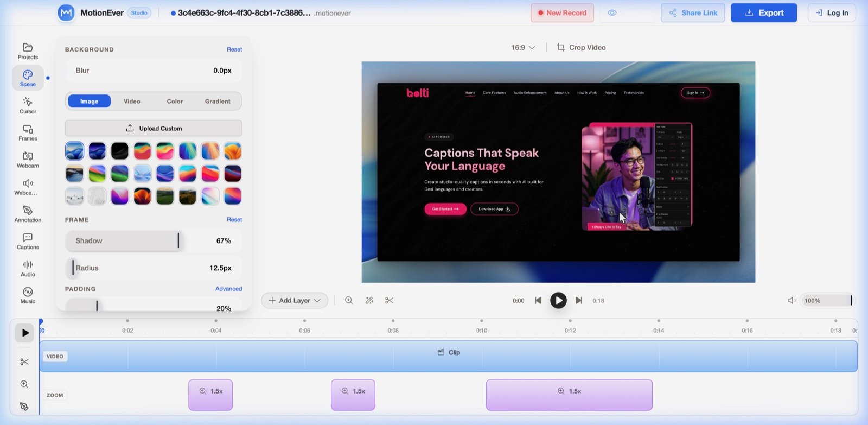Click the MotionEver logo icon
This screenshot has width=868, height=425.
click(x=66, y=12)
